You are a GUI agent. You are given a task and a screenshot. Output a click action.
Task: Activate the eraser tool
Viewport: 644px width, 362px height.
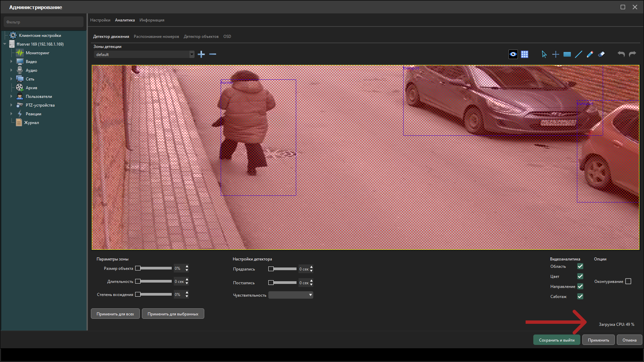[601, 54]
